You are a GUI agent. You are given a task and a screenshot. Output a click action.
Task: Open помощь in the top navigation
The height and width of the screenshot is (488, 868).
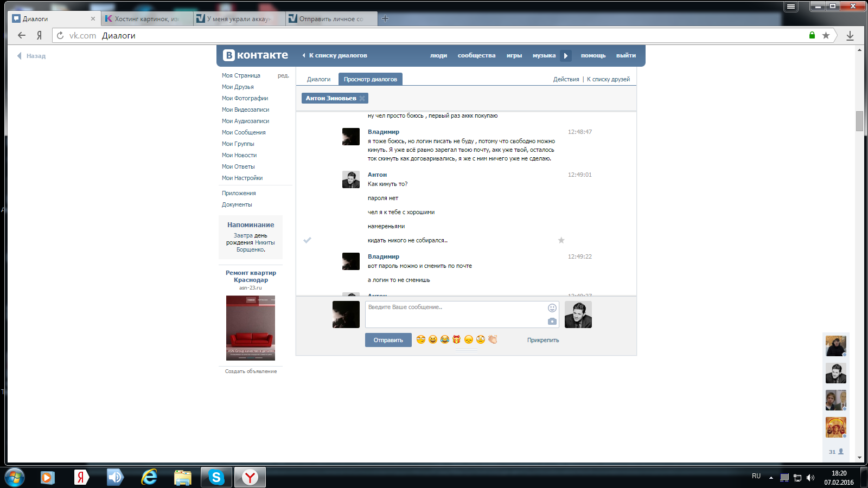click(593, 55)
